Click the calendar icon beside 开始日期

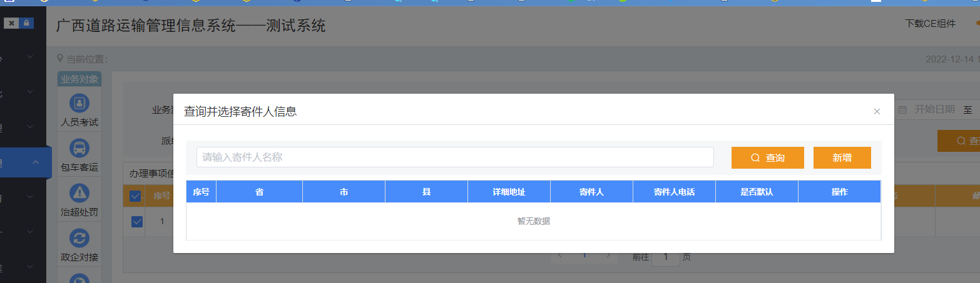902,110
